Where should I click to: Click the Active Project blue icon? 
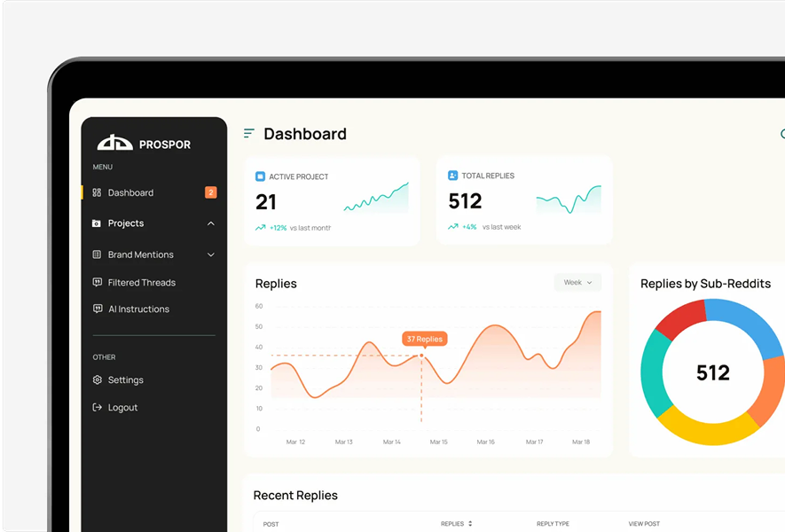tap(260, 176)
